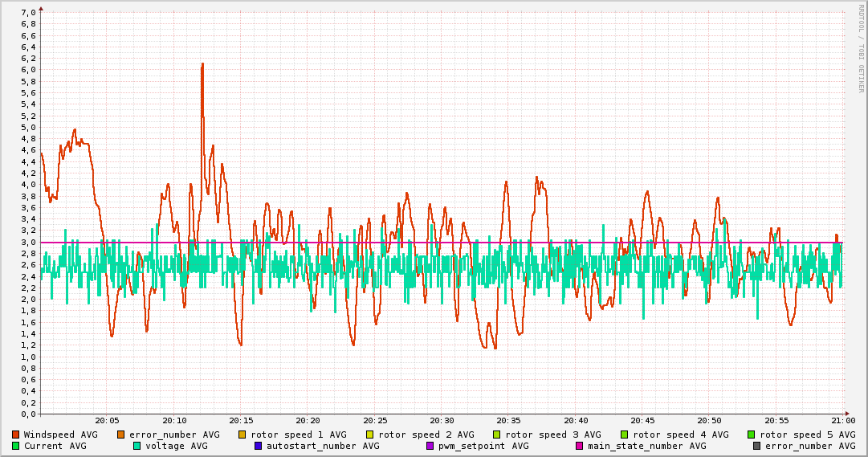
Task: Select the blue autostart_number AVG swatch
Action: 259,446
